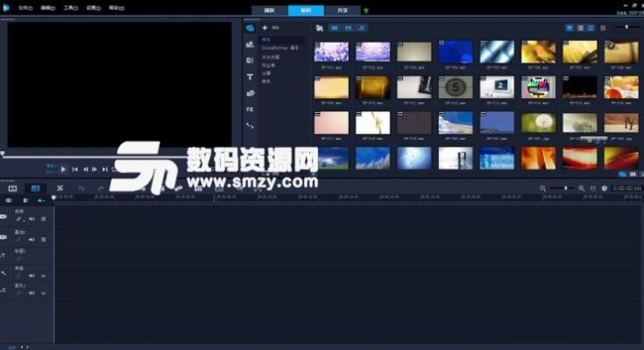Adjust the timeline zoom slider

[562, 188]
